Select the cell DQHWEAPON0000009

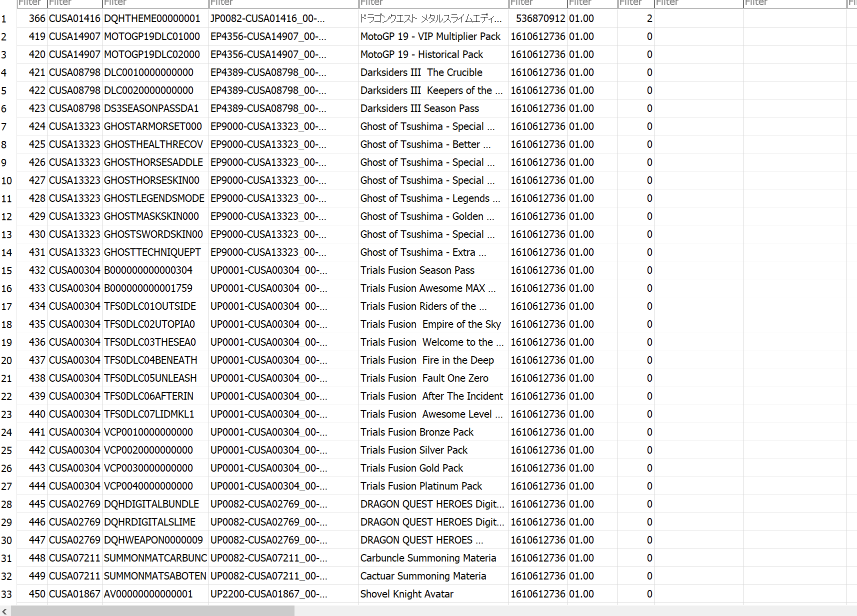click(155, 540)
